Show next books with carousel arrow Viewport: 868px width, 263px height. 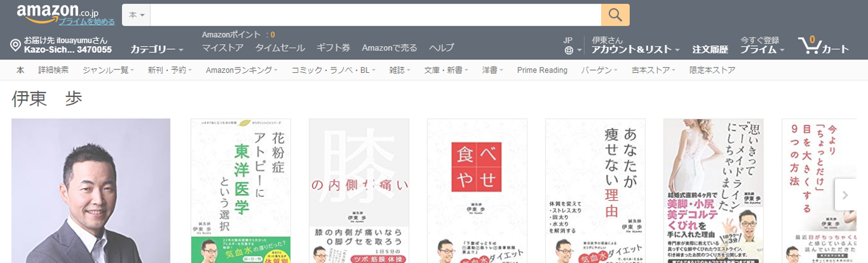pos(845,195)
